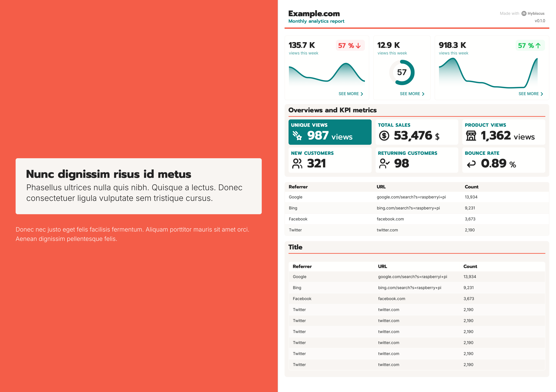The image size is (556, 392).
Task: Click the circular progress ring showing 57
Action: pos(402,72)
